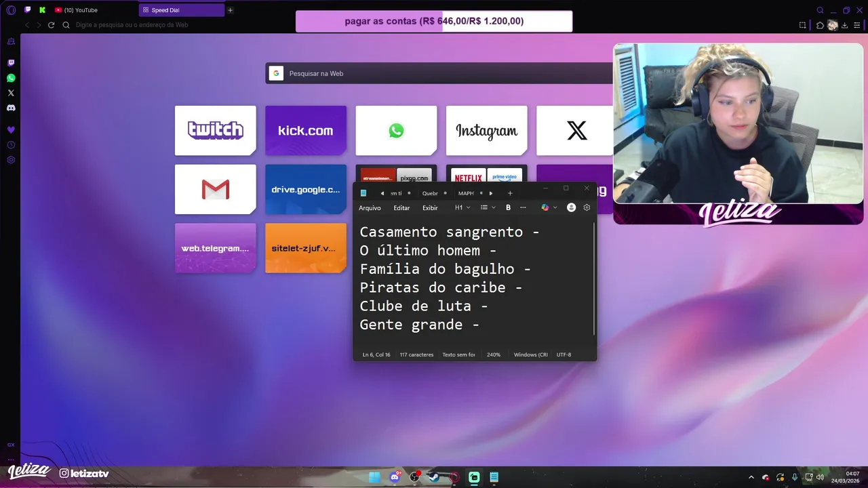The width and height of the screenshot is (868, 488).
Task: Switch to the Quebr Notepad tab
Action: point(430,193)
